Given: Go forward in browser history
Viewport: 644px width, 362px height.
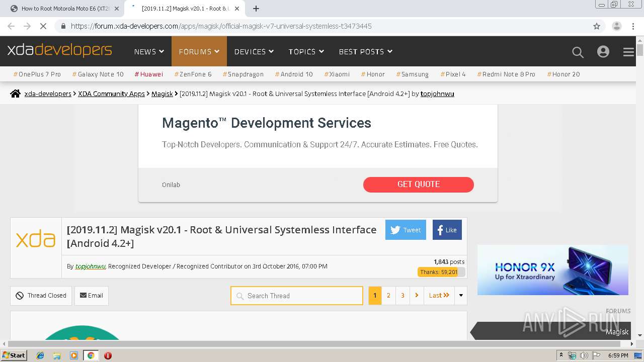Looking at the screenshot, I should (x=27, y=26).
